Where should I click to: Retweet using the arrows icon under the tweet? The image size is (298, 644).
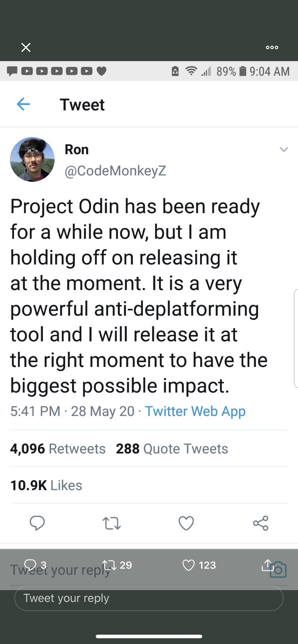112,523
